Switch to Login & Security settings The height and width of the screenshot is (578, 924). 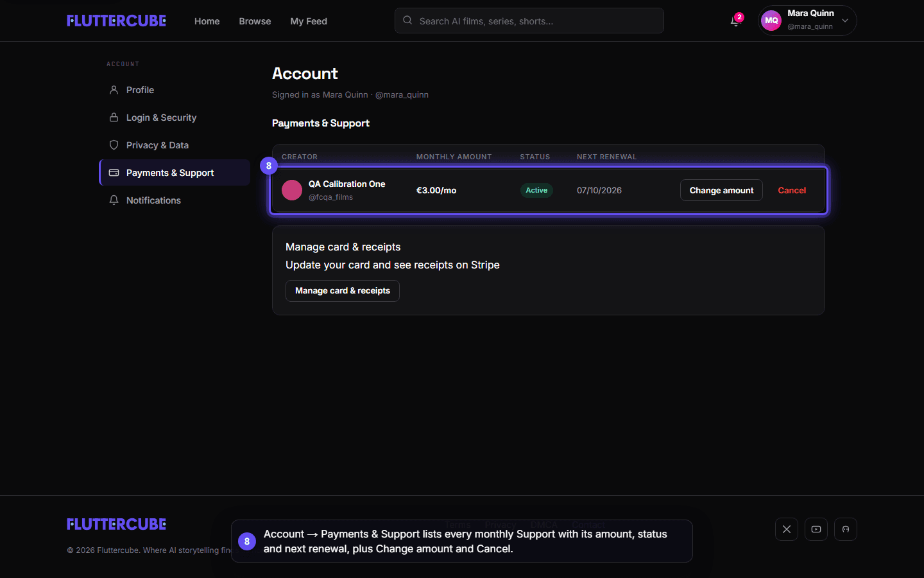tap(175, 118)
